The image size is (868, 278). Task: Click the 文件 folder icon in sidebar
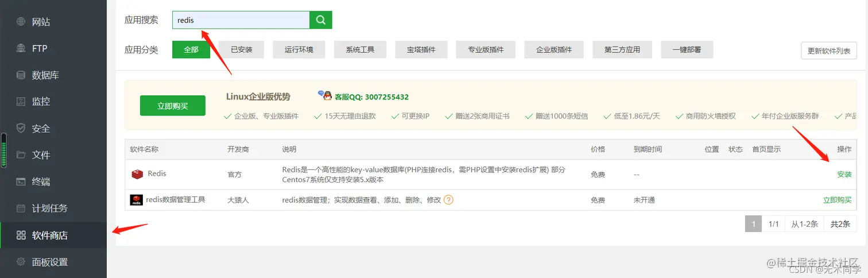(x=21, y=155)
